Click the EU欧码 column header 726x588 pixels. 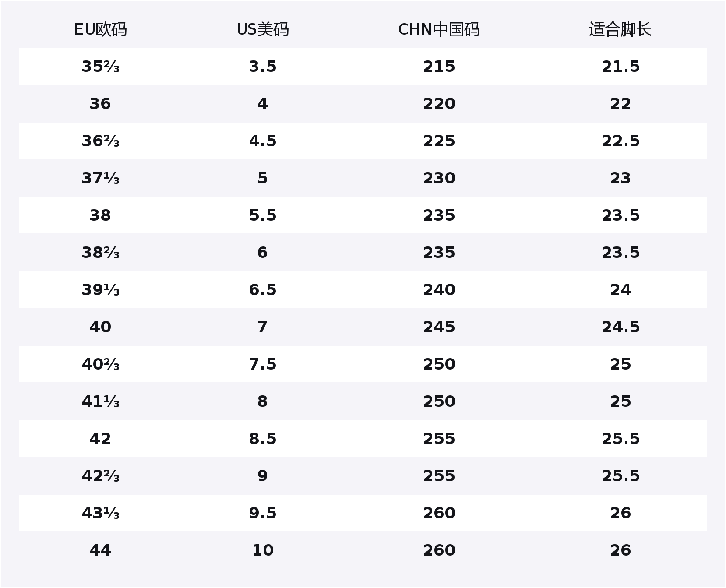[100, 29]
